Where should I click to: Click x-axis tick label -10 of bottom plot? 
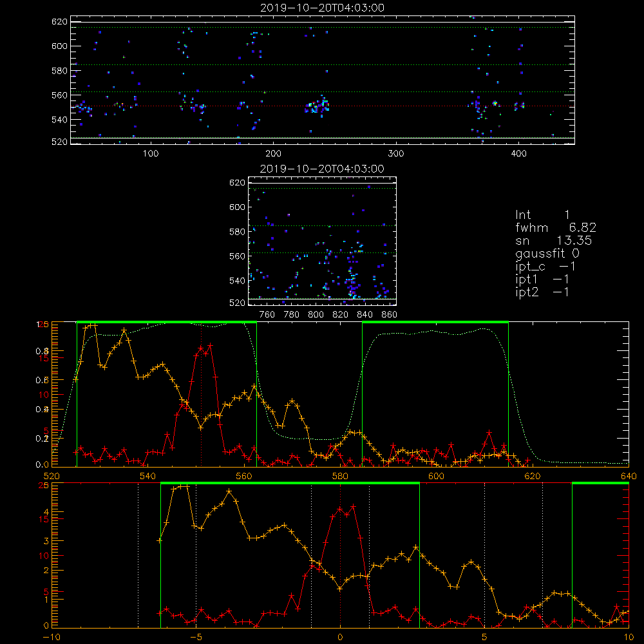click(51, 638)
